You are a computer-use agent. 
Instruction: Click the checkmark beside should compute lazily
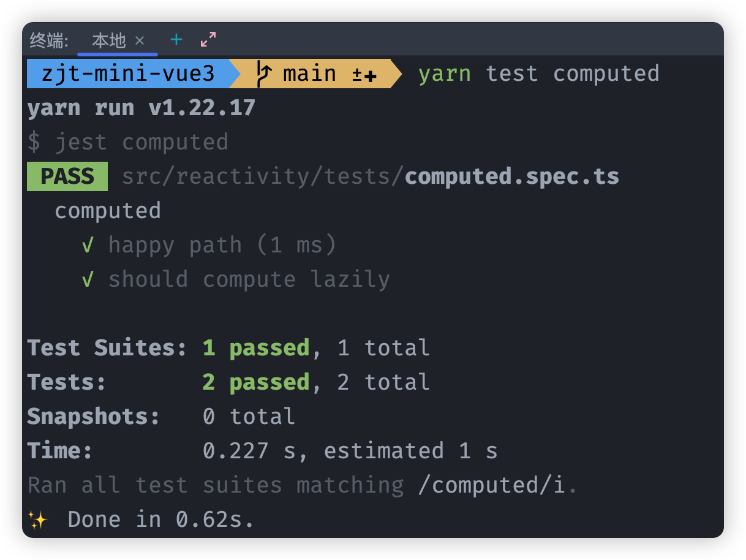[88, 279]
